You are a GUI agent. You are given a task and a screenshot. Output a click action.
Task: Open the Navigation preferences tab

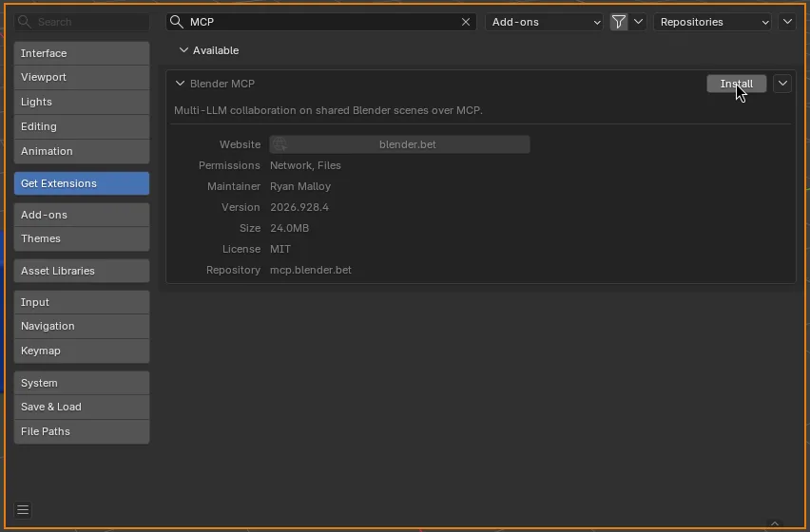point(82,326)
